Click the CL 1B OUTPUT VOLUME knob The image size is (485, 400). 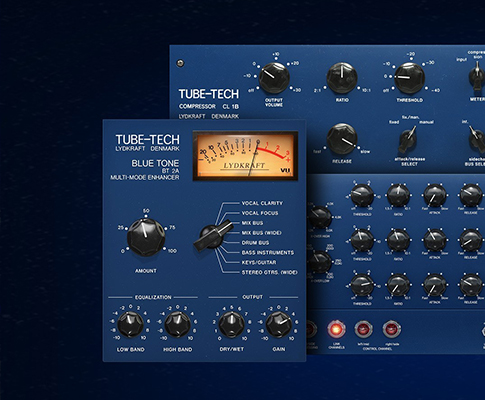[x=274, y=78]
